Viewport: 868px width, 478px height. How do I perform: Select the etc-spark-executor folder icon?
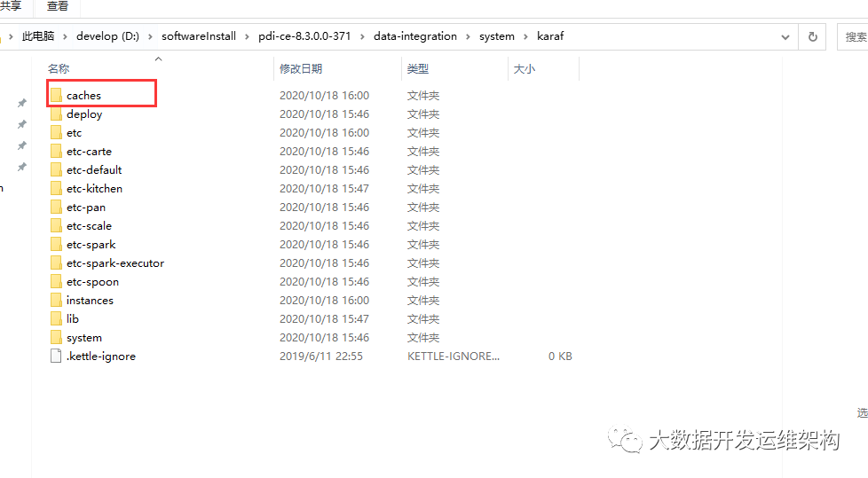[x=56, y=263]
